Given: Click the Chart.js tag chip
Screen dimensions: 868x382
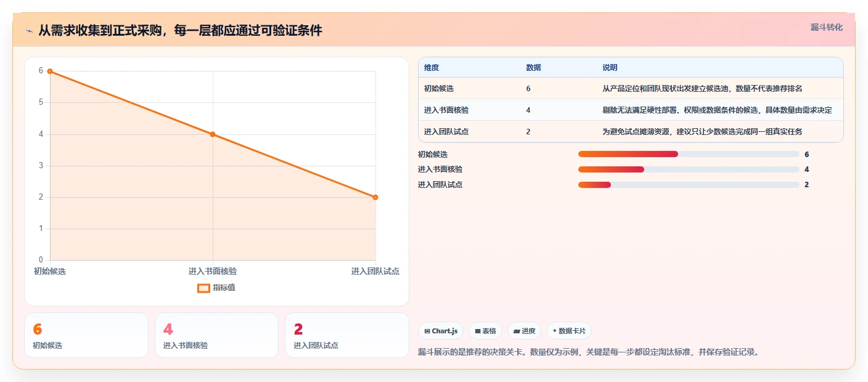Looking at the screenshot, I should coord(441,331).
